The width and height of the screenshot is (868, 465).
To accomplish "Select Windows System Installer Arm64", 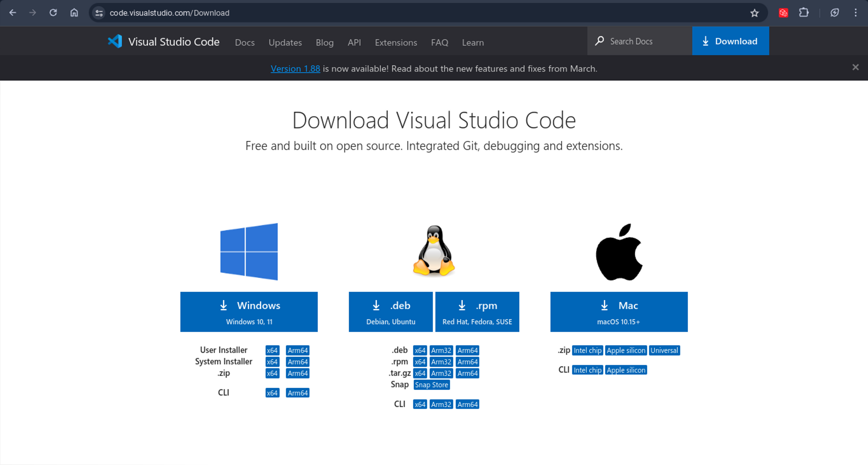I will coord(297,362).
